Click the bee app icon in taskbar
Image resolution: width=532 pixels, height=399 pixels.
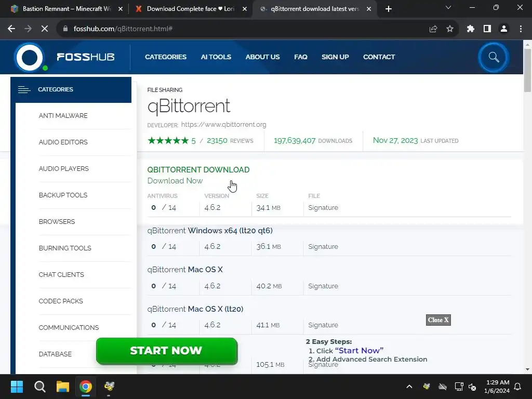(109, 386)
